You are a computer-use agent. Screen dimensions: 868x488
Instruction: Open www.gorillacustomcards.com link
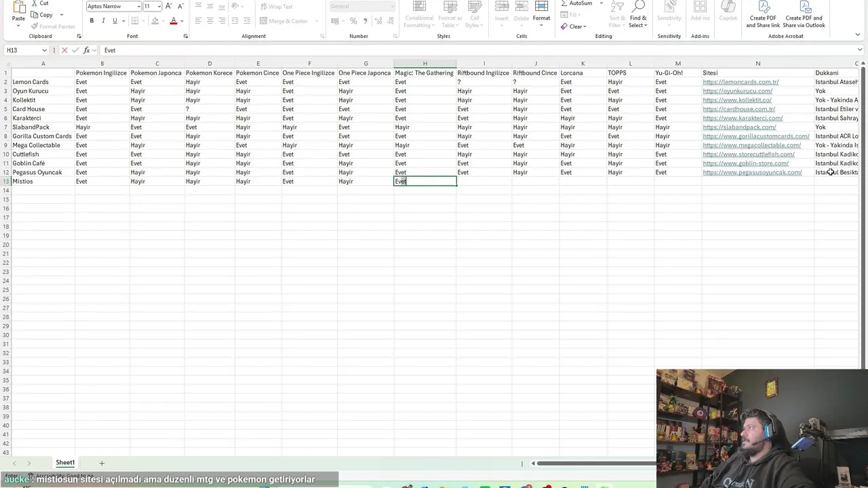[x=756, y=136]
